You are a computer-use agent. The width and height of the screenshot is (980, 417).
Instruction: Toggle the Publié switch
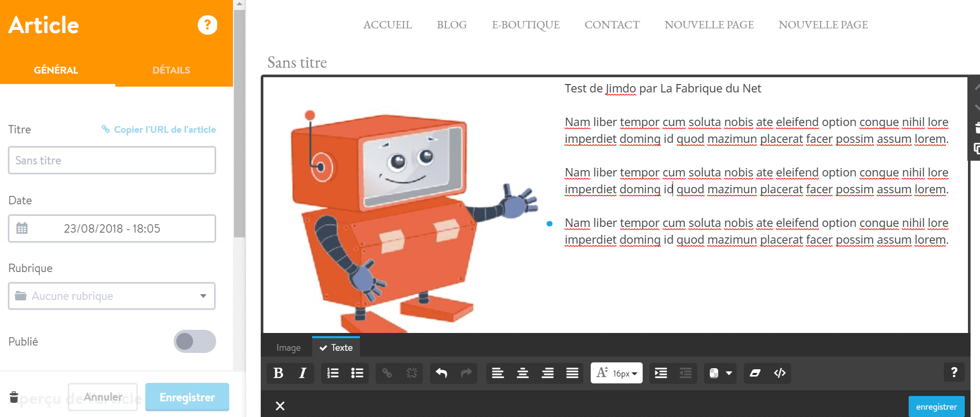195,341
